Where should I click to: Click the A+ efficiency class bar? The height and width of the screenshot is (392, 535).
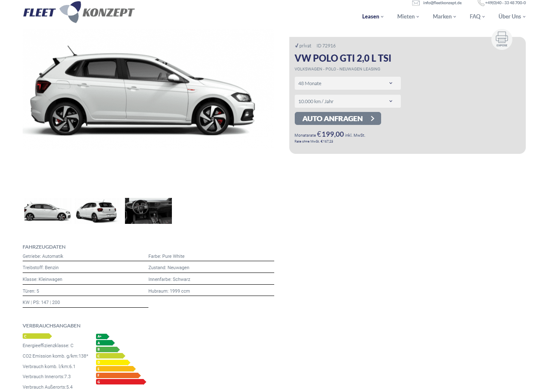tap(102, 336)
